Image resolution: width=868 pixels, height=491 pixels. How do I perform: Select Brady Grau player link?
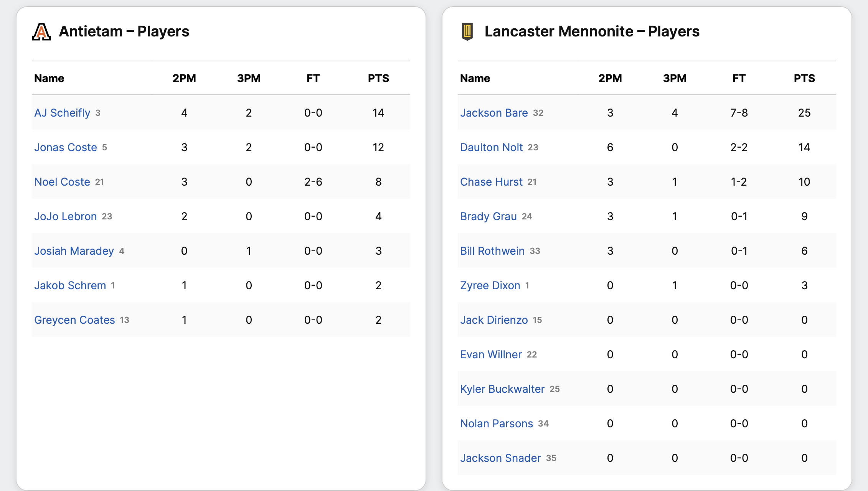point(488,216)
